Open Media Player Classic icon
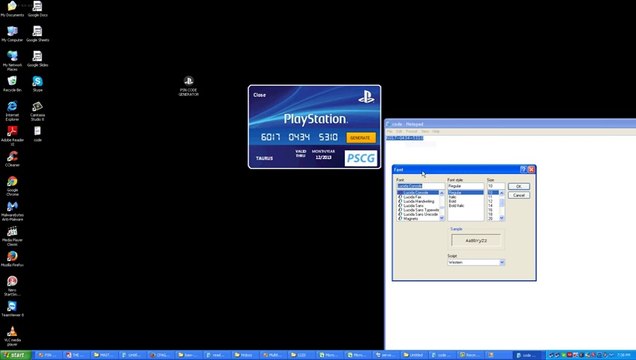 pyautogui.click(x=12, y=237)
